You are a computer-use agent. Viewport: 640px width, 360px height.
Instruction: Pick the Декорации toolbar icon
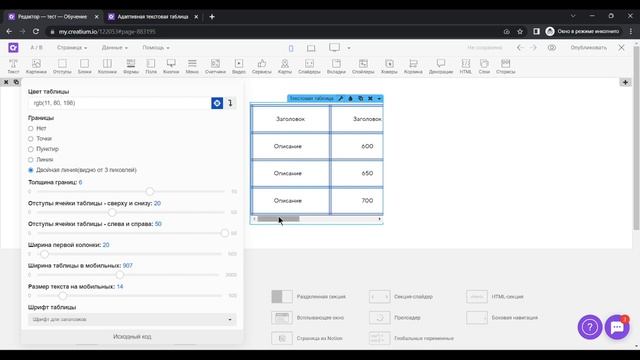pos(441,66)
